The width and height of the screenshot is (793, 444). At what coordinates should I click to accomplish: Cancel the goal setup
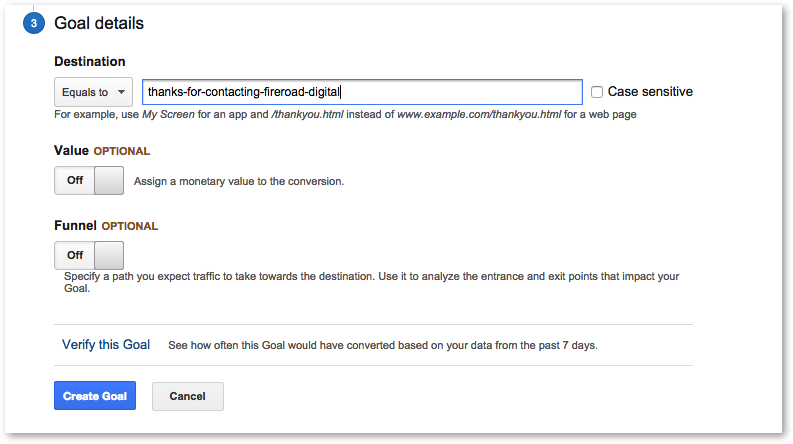click(x=188, y=396)
